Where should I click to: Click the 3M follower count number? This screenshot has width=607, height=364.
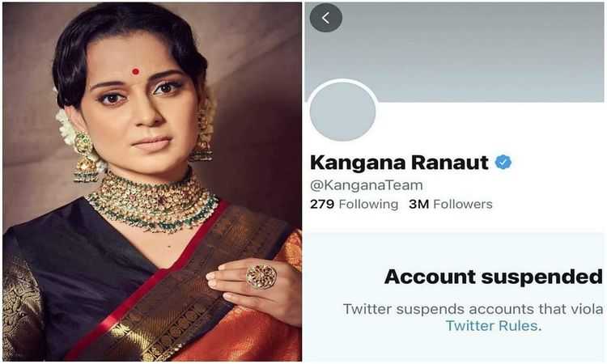[418, 204]
